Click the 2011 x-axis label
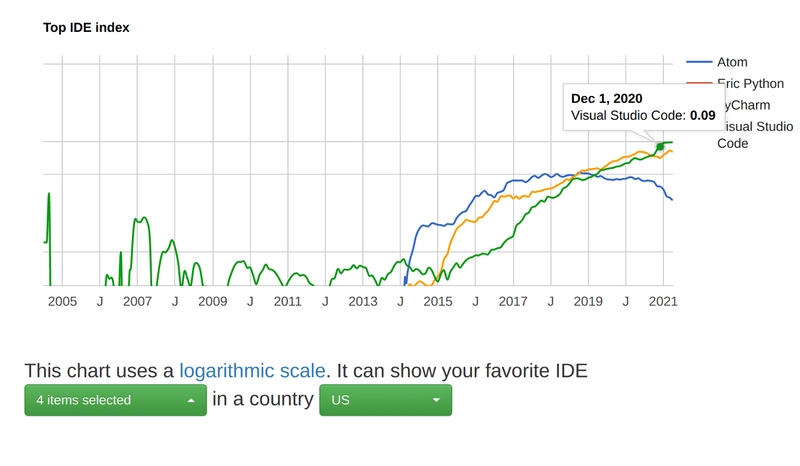Image resolution: width=800 pixels, height=466 pixels. tap(288, 301)
